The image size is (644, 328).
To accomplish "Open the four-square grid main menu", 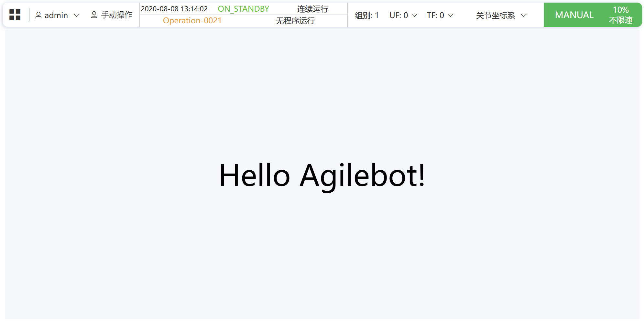I will pyautogui.click(x=15, y=15).
